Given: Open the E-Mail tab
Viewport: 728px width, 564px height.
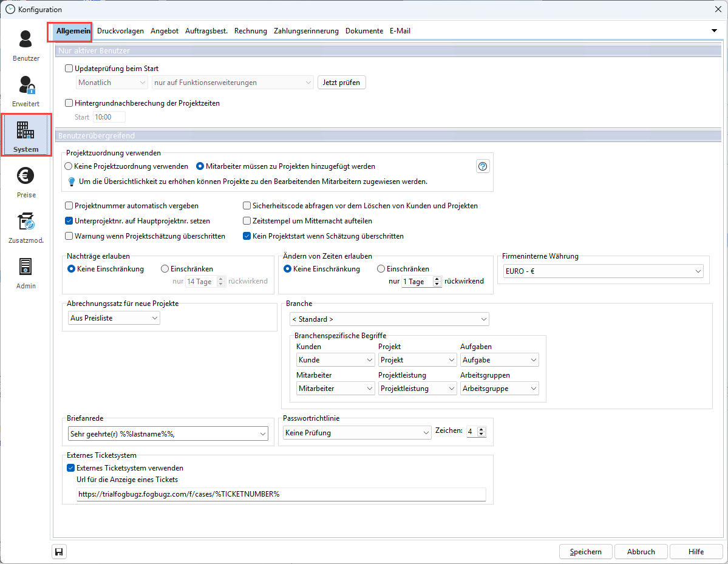Looking at the screenshot, I should coord(400,30).
